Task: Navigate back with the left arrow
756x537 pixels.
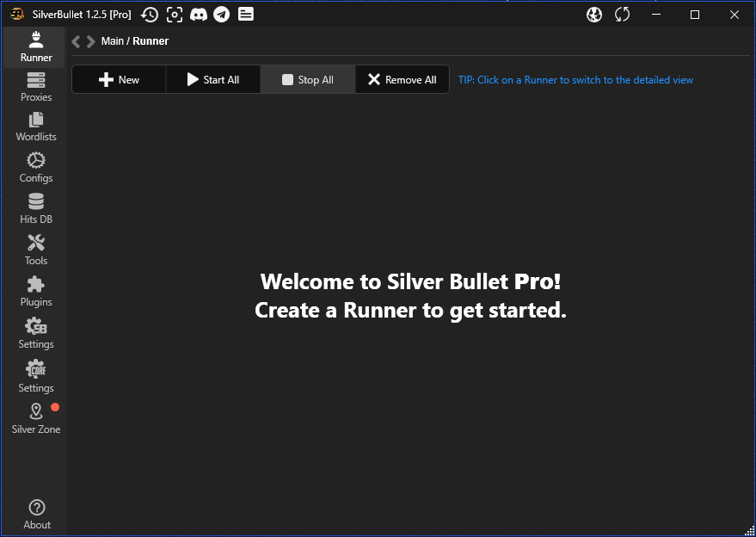Action: pyautogui.click(x=76, y=41)
